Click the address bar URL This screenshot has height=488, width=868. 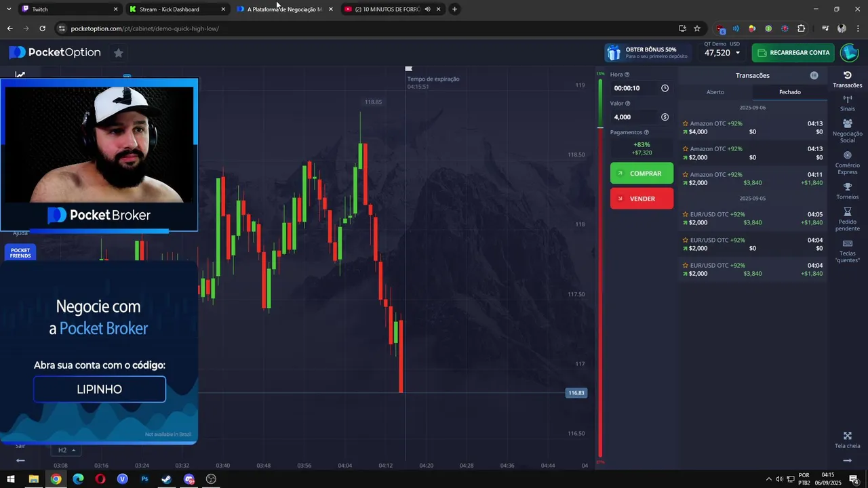[144, 28]
